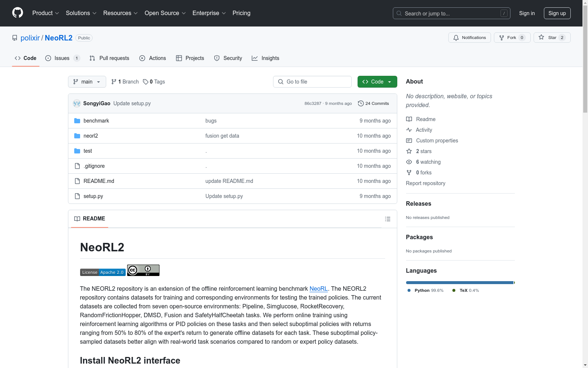
Task: Open the benchmark folder
Action: [x=96, y=121]
